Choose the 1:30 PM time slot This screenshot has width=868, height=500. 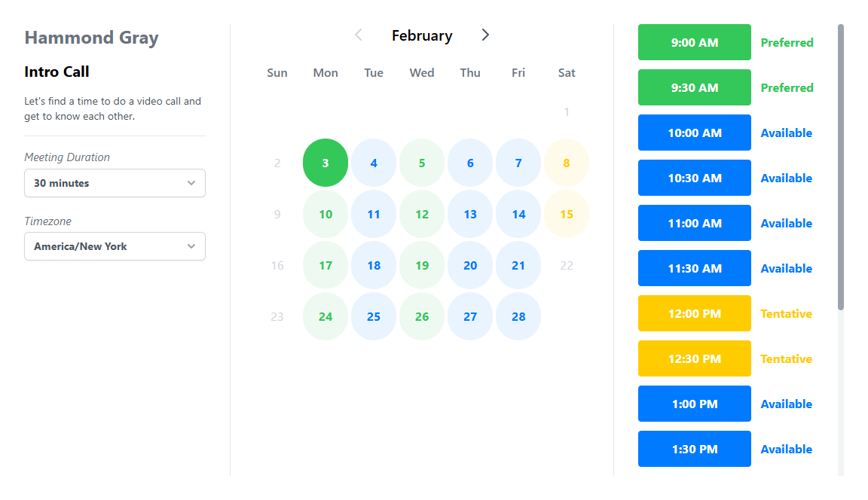click(694, 449)
